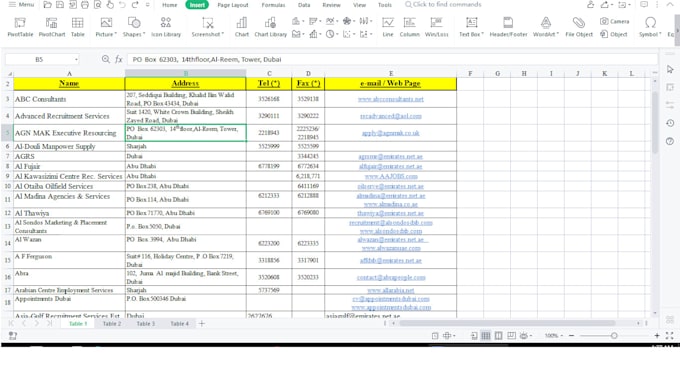Image resolution: width=680 pixels, height=367 pixels.
Task: Open the Screenshot dropdown
Action: point(208,27)
